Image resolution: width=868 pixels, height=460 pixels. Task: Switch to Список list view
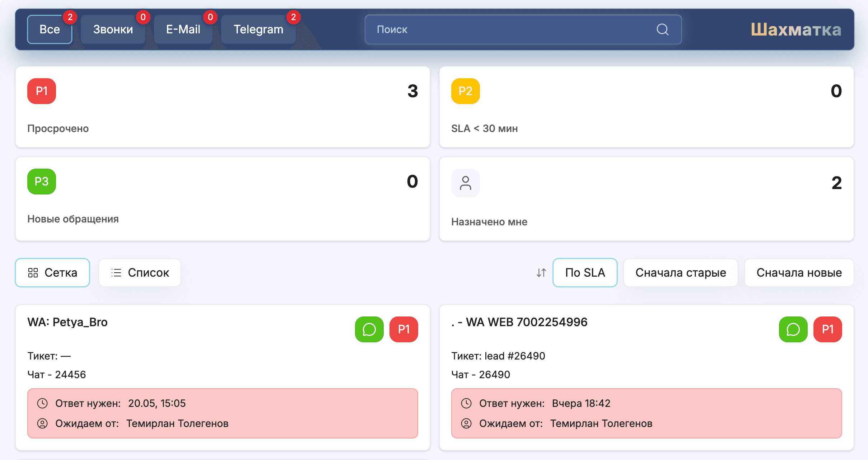(140, 273)
